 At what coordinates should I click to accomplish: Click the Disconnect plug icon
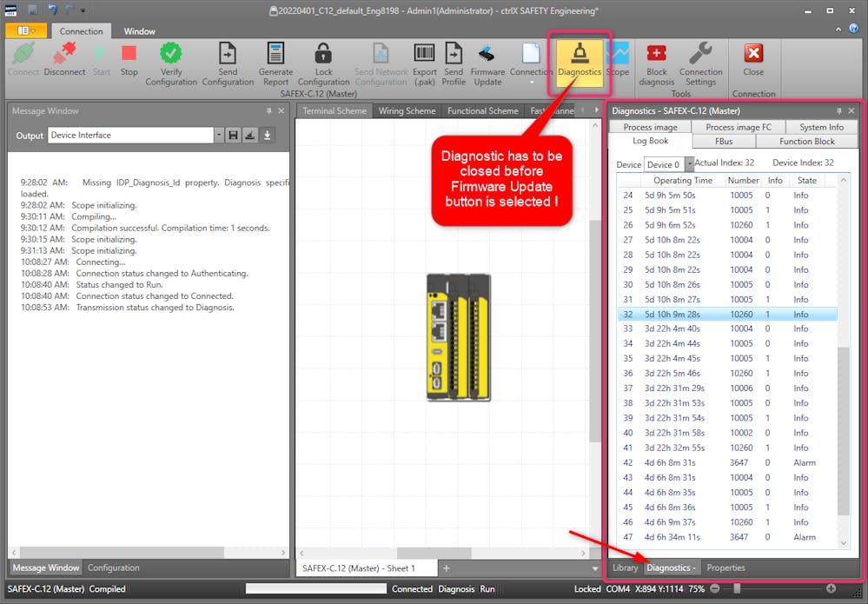pyautogui.click(x=64, y=54)
